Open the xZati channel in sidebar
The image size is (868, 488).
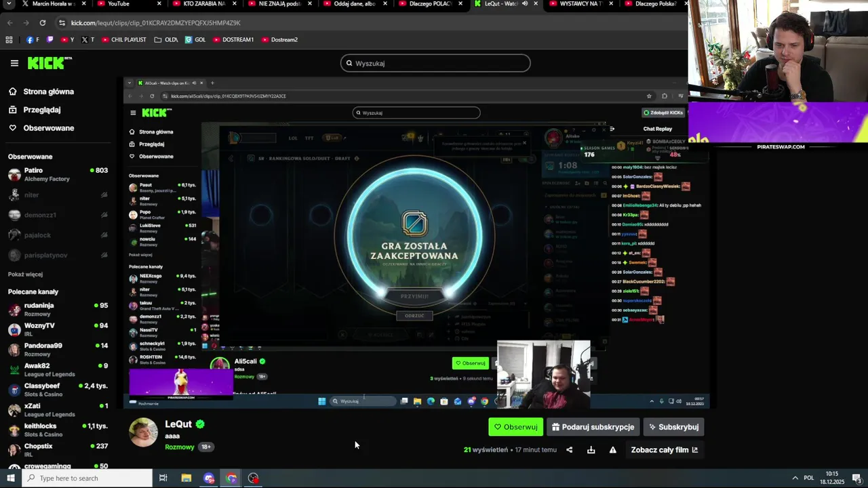(58, 409)
